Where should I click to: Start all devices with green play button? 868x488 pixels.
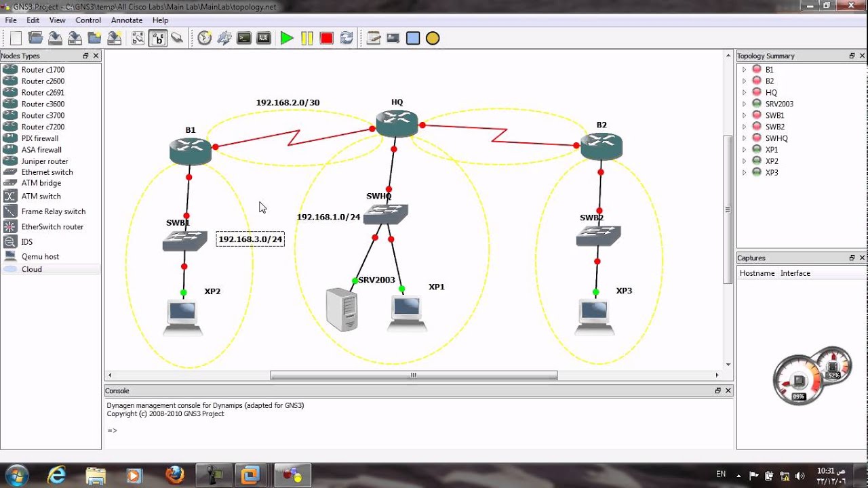(287, 38)
